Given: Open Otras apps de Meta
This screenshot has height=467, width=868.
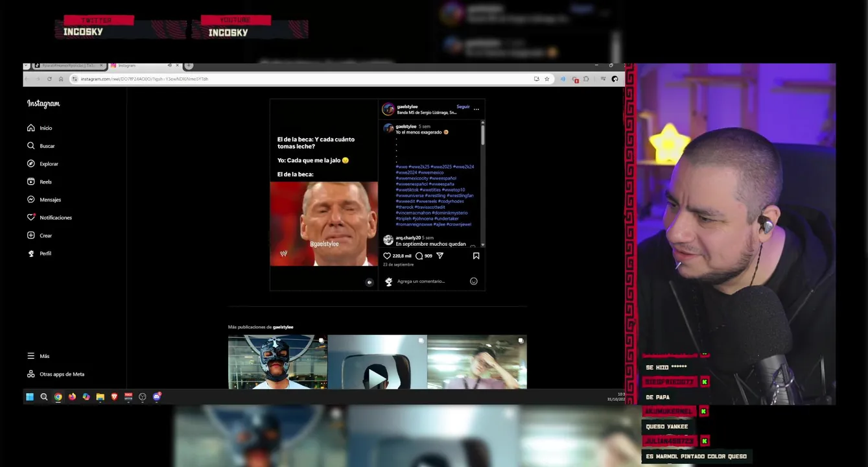Looking at the screenshot, I should coord(56,374).
